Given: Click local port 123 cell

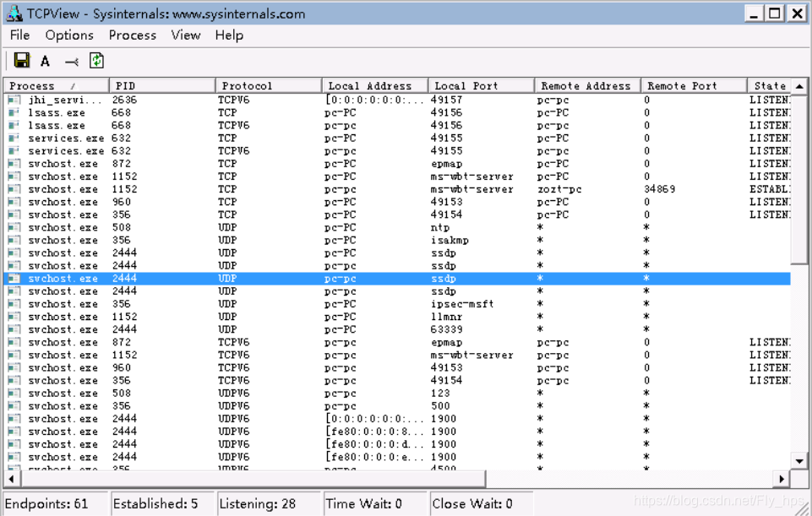Looking at the screenshot, I should pos(440,394).
